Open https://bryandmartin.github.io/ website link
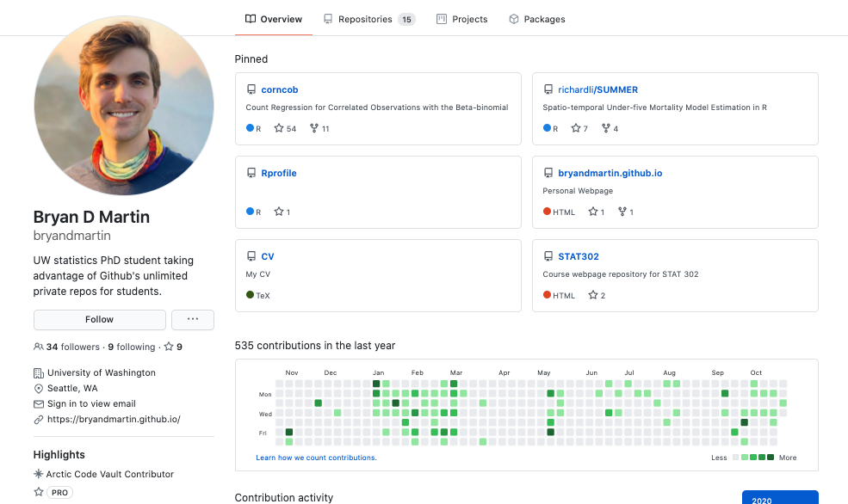848x504 pixels. 114,419
